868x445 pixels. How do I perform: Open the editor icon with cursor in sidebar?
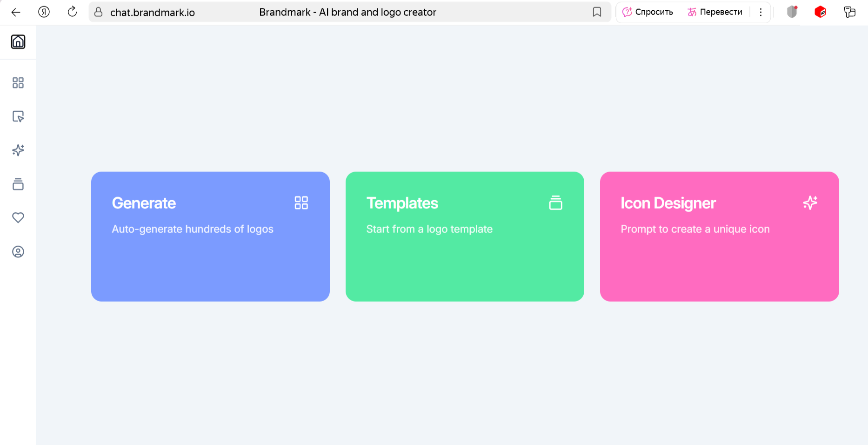click(18, 116)
